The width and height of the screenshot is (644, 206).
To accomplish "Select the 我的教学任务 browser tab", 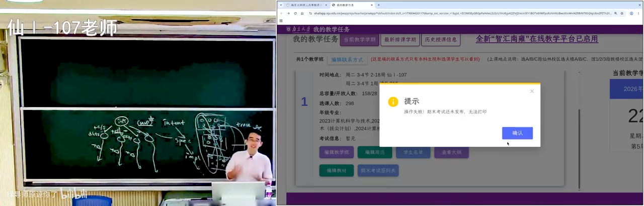I will point(352,5).
